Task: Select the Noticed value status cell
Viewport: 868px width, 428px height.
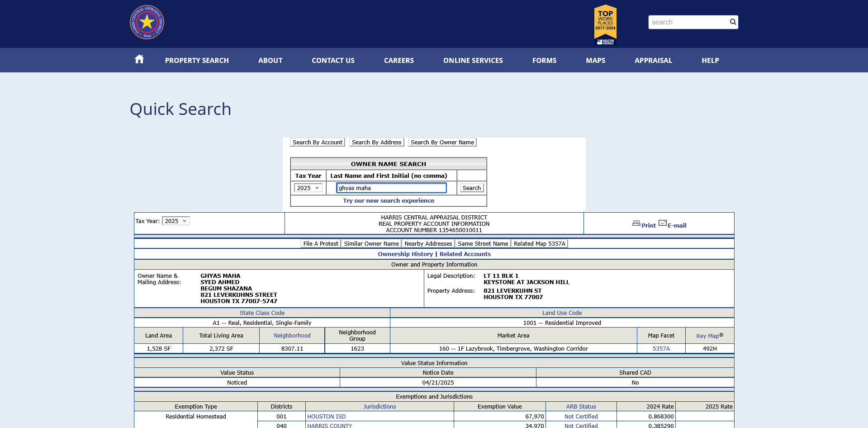Action: [x=237, y=383]
